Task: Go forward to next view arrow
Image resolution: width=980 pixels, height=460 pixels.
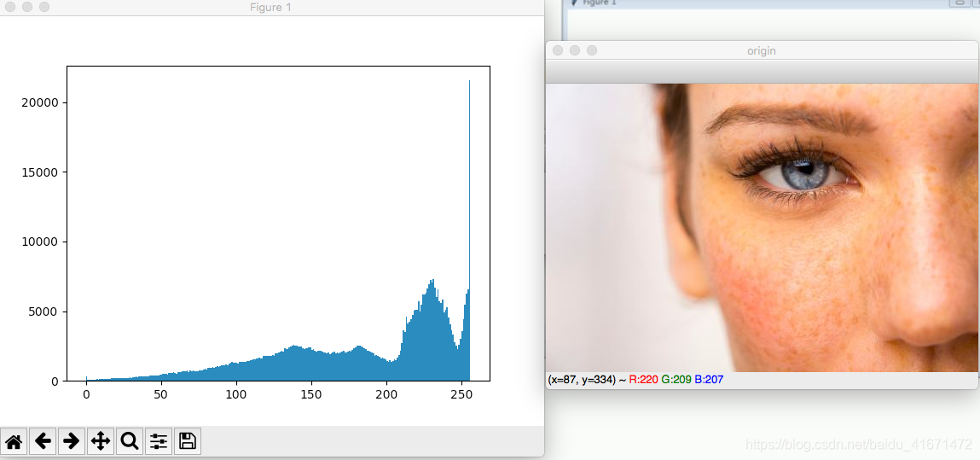Action: (72, 441)
